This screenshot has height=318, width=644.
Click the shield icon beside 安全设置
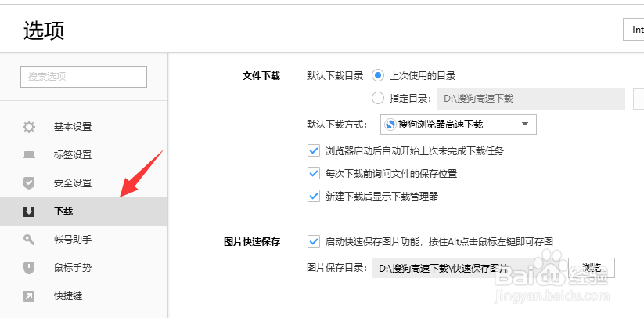[29, 182]
